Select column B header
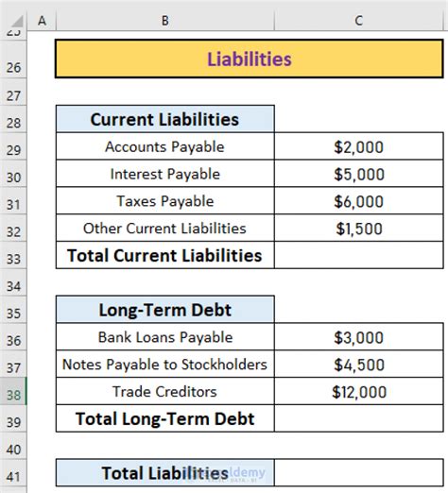Screen dimensions: 448x493 [x=165, y=21]
